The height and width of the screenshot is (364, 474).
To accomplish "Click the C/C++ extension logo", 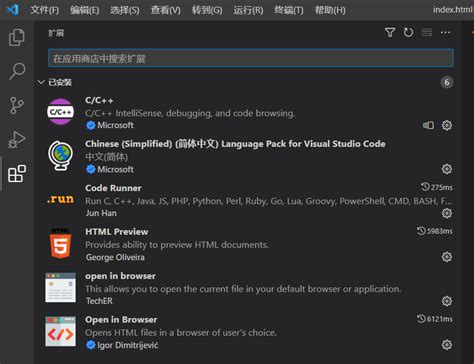I will click(60, 112).
